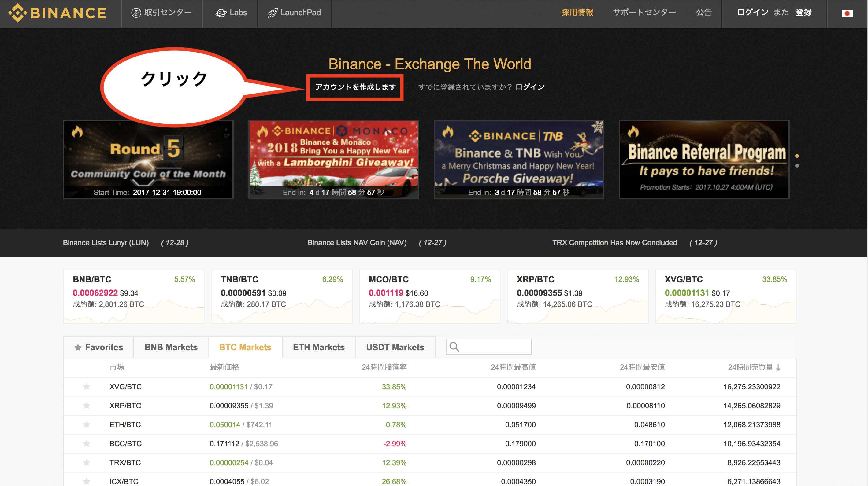
Task: Switch to ETH Markets tab
Action: pos(318,347)
